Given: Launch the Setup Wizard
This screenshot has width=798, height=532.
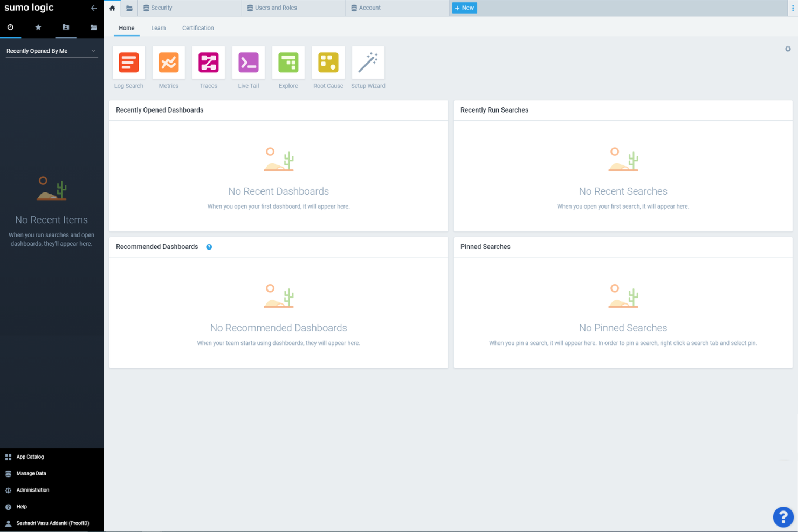Looking at the screenshot, I should 368,62.
